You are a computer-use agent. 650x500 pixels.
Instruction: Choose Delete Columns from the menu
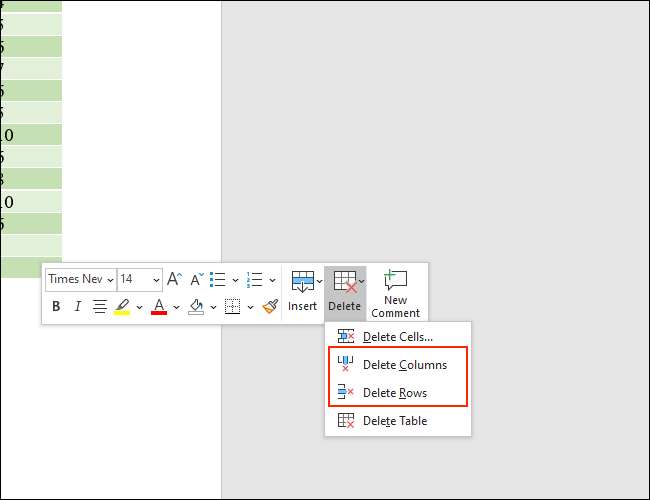[404, 365]
